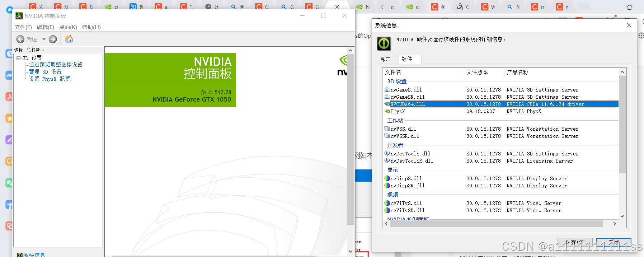Open 管理 3D 设置 in the tree
Viewport: 644px width, 257px height.
point(45,71)
